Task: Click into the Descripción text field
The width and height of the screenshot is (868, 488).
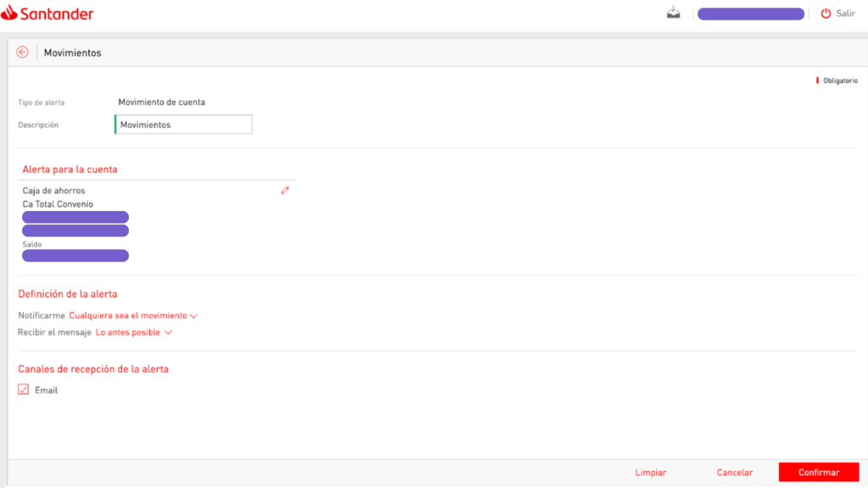Action: click(x=183, y=125)
